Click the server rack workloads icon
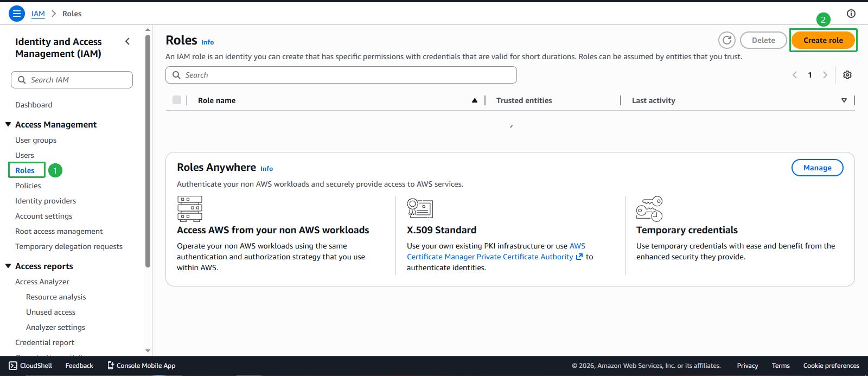 click(x=190, y=209)
